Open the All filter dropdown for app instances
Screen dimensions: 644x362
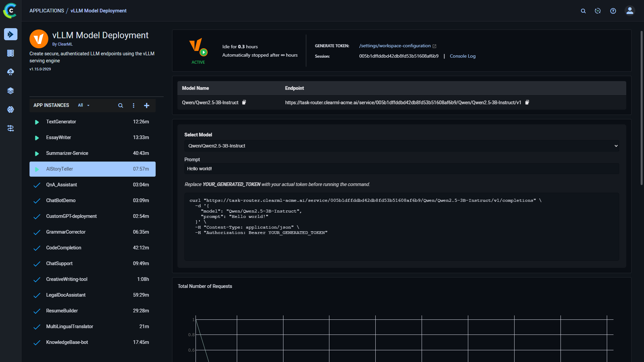(x=83, y=105)
